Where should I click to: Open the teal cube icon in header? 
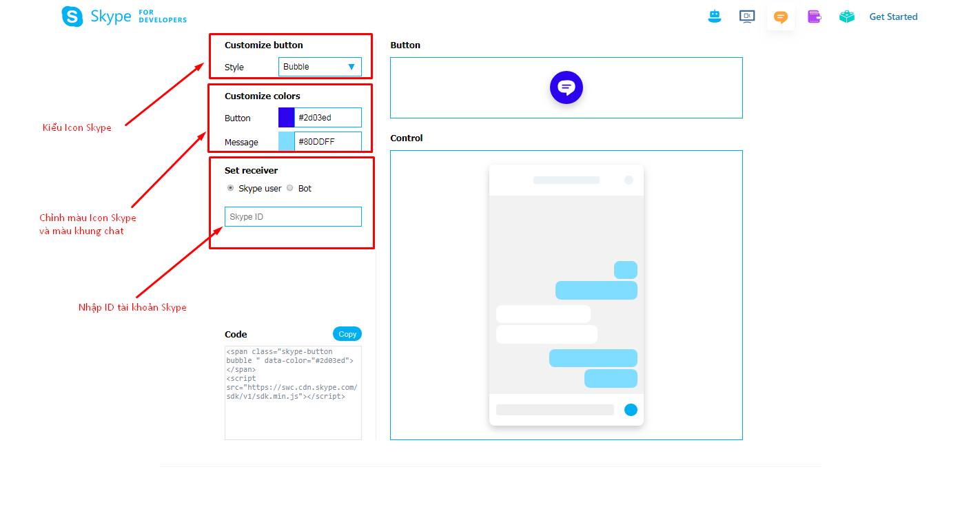coord(847,17)
